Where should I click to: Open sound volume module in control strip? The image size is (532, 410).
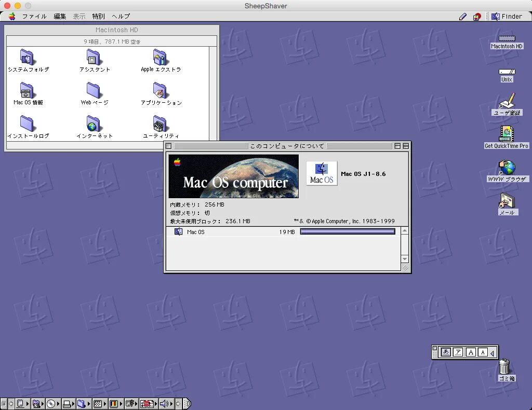point(166,404)
